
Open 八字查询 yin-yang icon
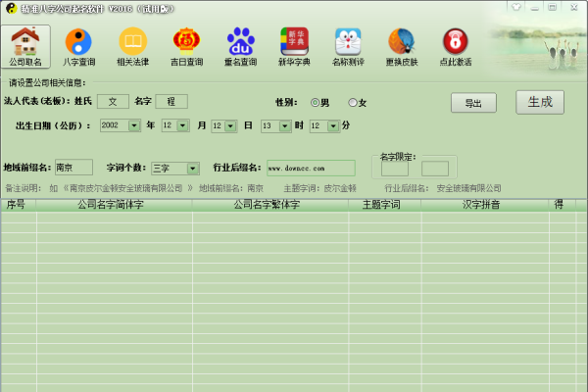pyautogui.click(x=78, y=46)
